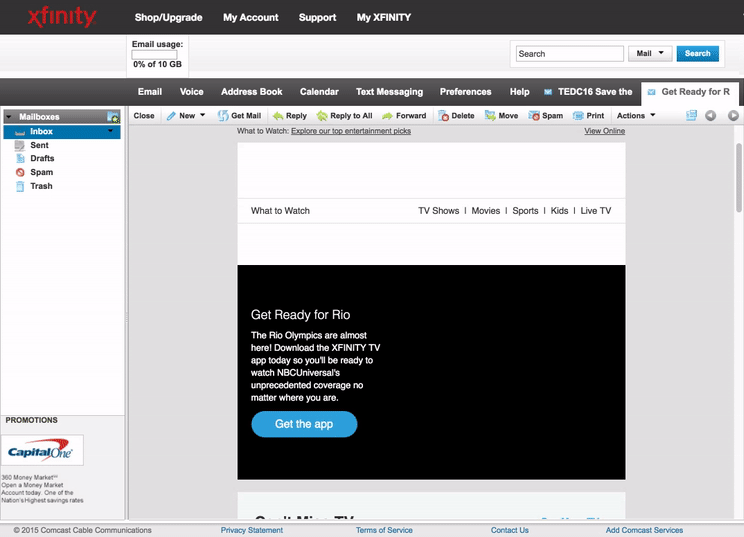744x537 pixels.
Task: Go to the previous message arrow
Action: pos(711,116)
